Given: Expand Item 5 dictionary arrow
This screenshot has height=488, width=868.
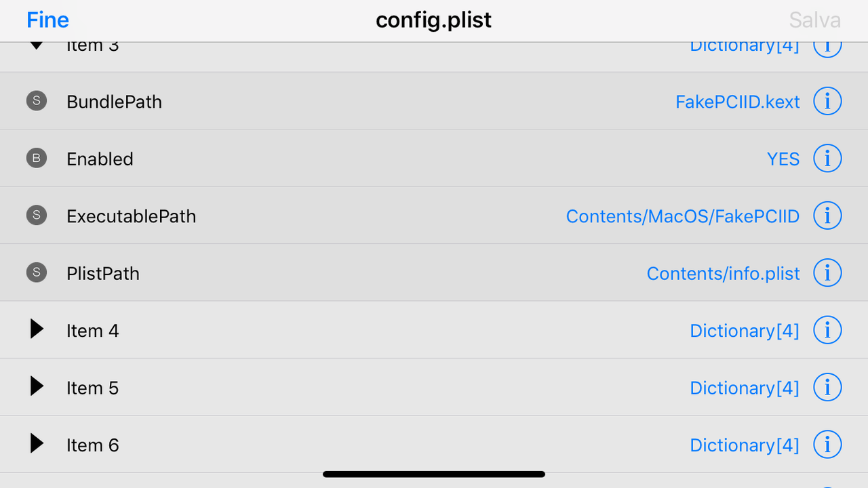Looking at the screenshot, I should click(37, 387).
